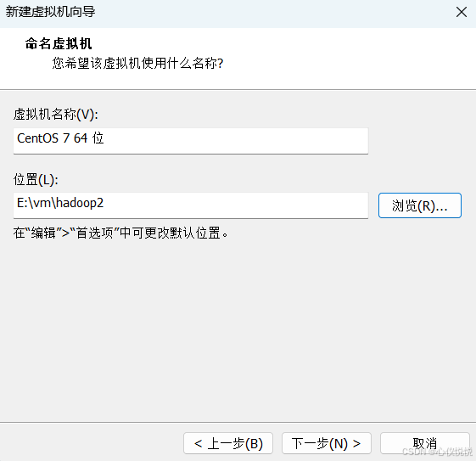476x461 pixels.
Task: Cancel the wizard with 取消 button
Action: point(425,443)
